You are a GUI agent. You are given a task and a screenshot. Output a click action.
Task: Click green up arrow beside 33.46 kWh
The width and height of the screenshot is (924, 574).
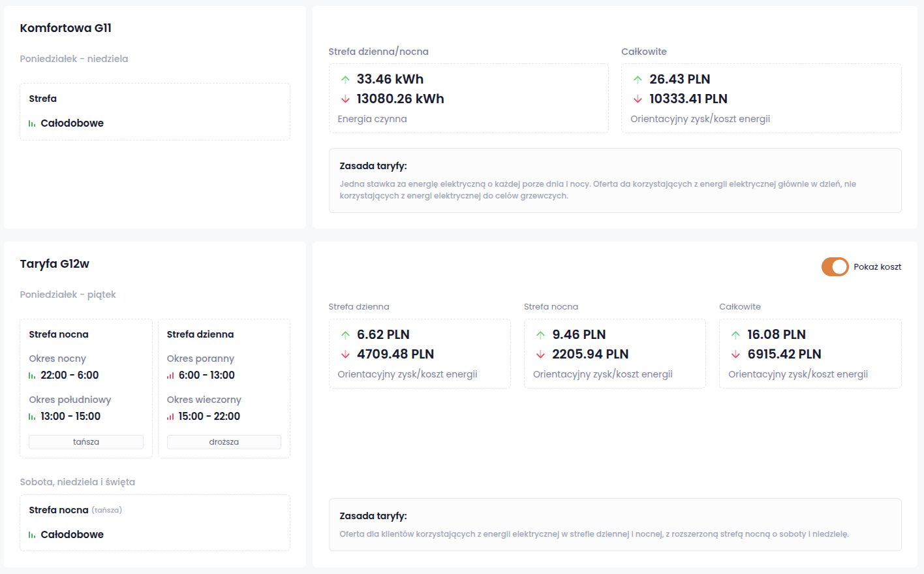point(345,80)
